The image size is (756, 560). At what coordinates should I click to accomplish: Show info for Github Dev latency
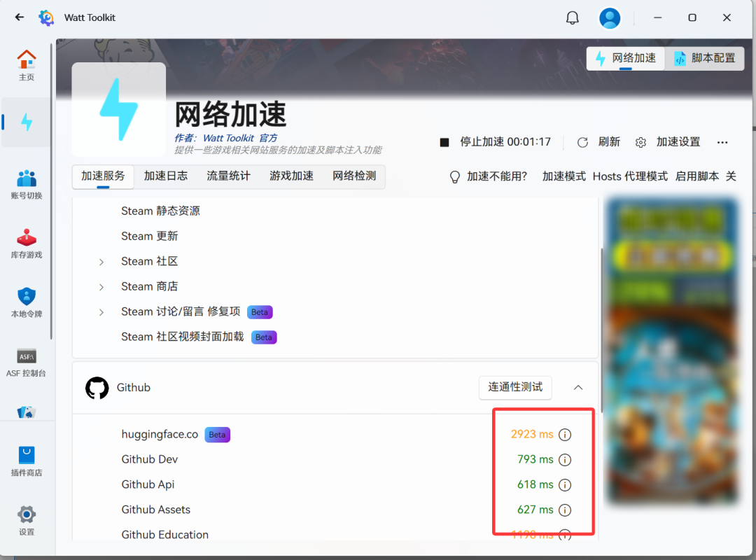click(565, 460)
